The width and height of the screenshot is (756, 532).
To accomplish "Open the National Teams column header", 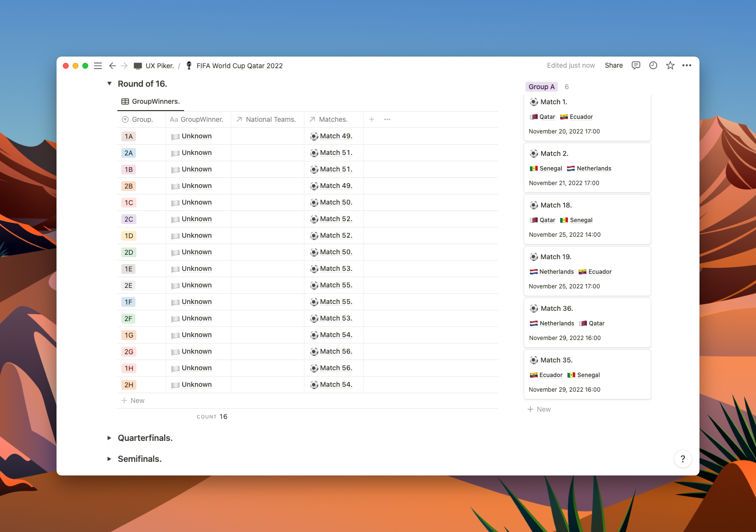I will coord(267,119).
